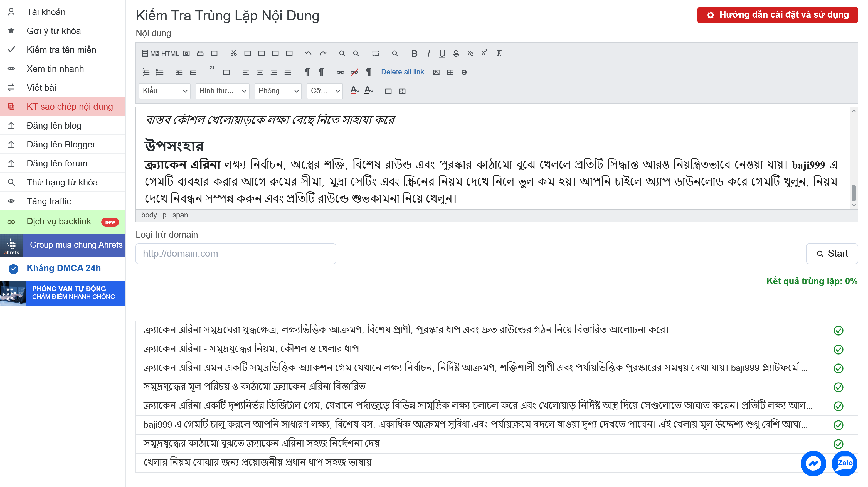Viewport: 868px width, 487px height.
Task: Click Hướng dẫn cài đặt và sử dụng button
Action: pyautogui.click(x=777, y=15)
